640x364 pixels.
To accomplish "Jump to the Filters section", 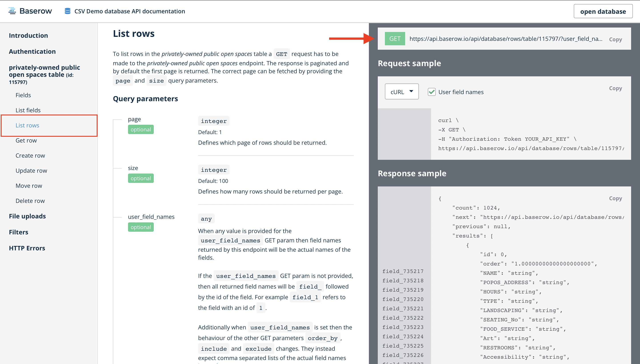I will 18,232.
